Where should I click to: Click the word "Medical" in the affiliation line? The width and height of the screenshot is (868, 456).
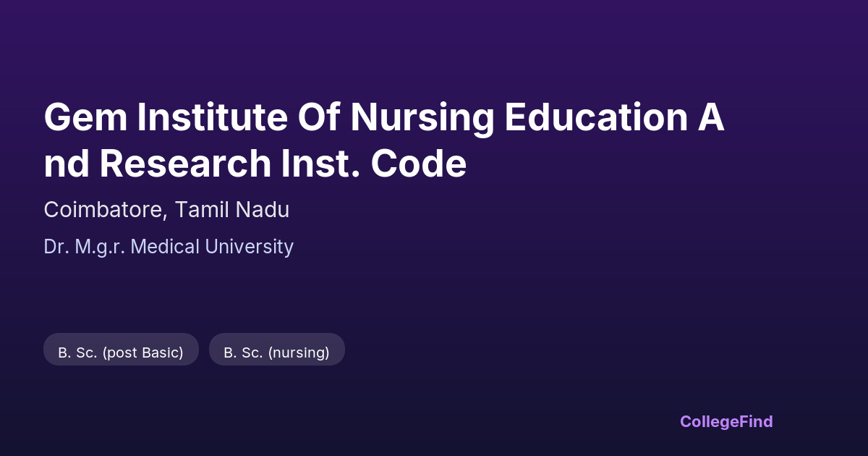point(166,247)
